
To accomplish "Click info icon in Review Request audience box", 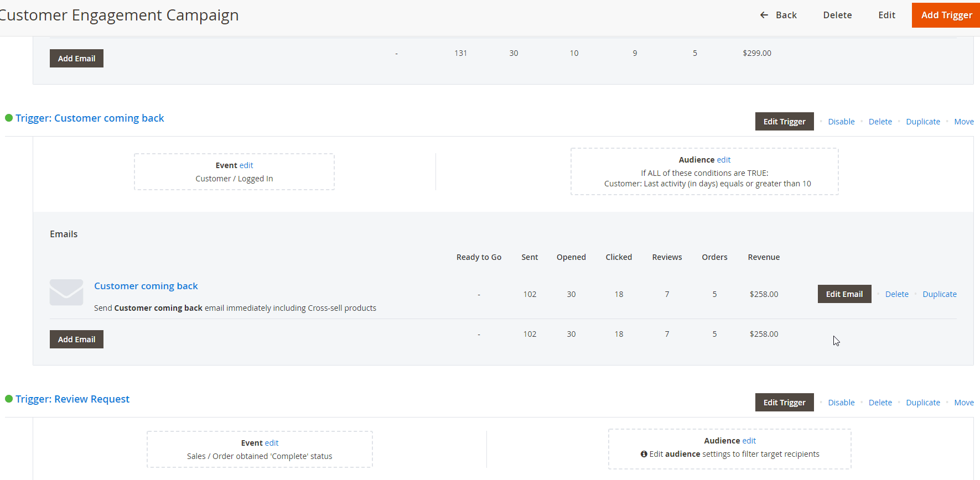I will 644,454.
